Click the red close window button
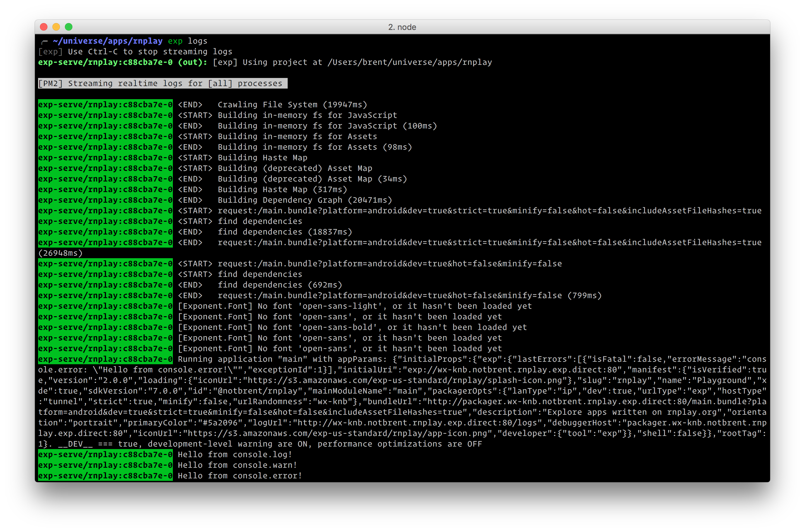The image size is (805, 532). [x=44, y=27]
